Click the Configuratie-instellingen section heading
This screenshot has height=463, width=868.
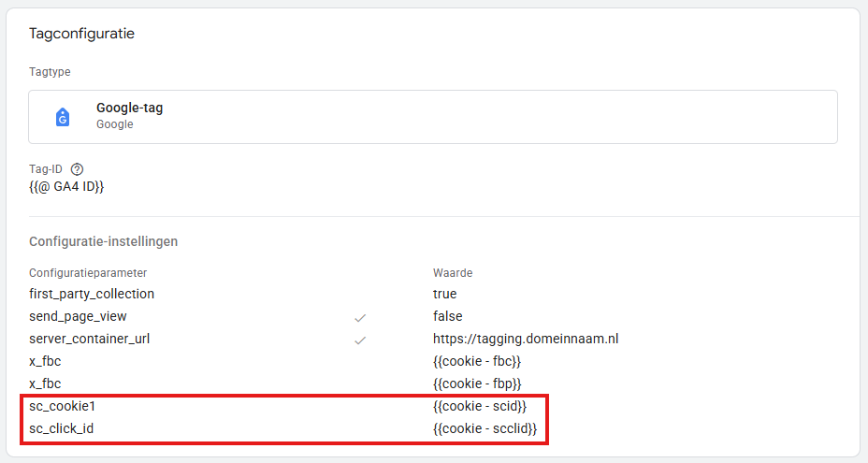(x=104, y=241)
